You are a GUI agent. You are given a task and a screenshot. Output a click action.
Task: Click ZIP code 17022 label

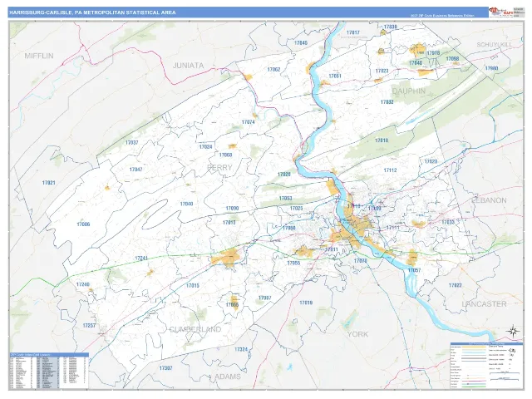pyautogui.click(x=456, y=285)
